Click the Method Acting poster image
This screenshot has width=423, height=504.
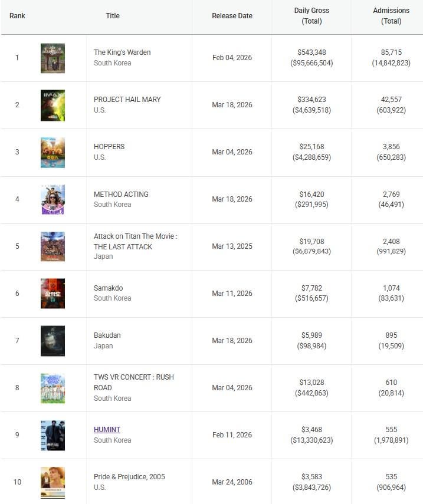point(53,199)
